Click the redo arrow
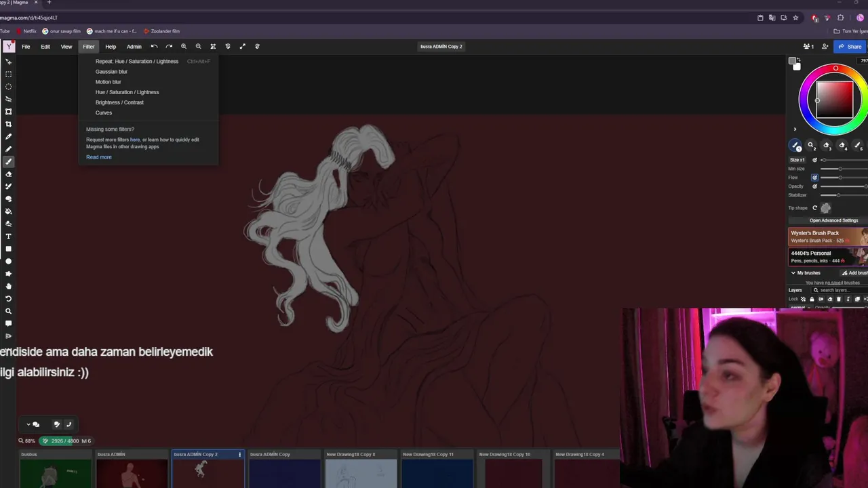The height and width of the screenshot is (488, 868). [x=169, y=47]
